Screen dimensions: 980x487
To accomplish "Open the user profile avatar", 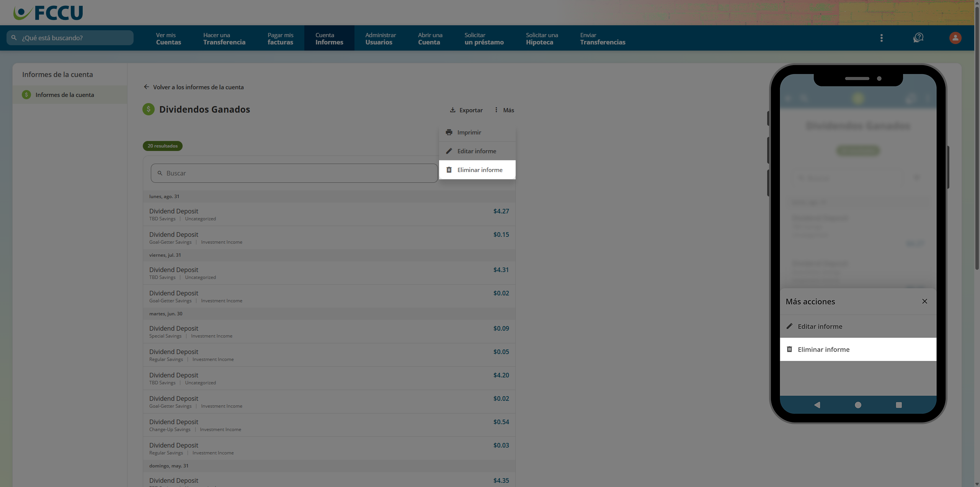I will (x=955, y=38).
